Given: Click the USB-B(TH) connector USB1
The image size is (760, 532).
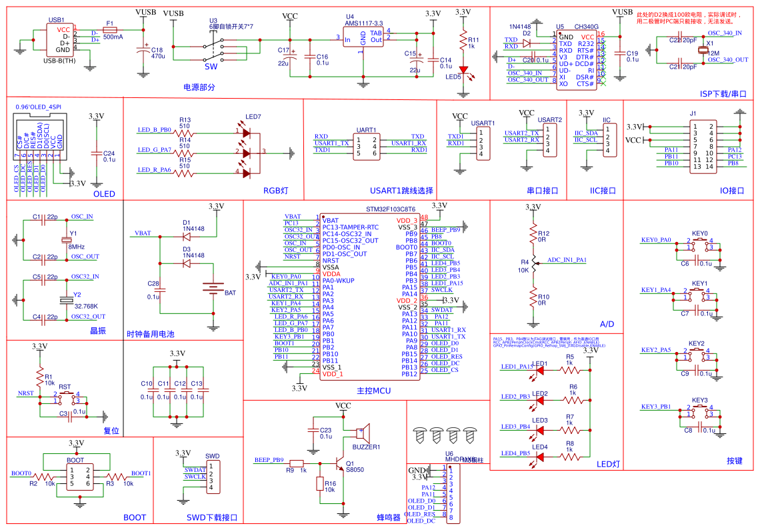Looking at the screenshot, I should [x=59, y=41].
